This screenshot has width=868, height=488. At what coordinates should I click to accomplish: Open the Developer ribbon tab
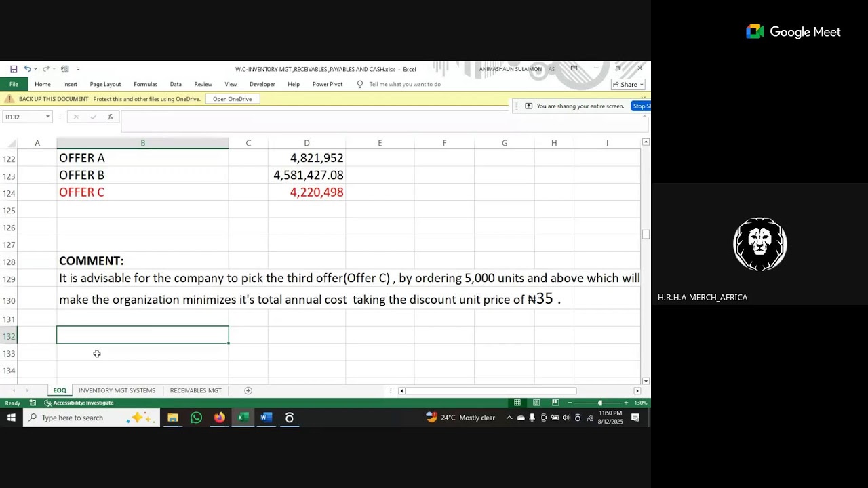click(262, 85)
